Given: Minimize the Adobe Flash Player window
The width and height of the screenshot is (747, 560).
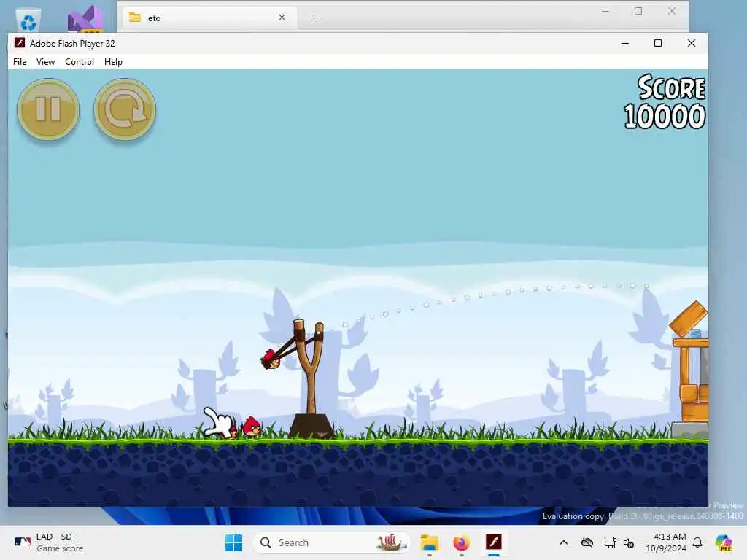Looking at the screenshot, I should pyautogui.click(x=625, y=43).
